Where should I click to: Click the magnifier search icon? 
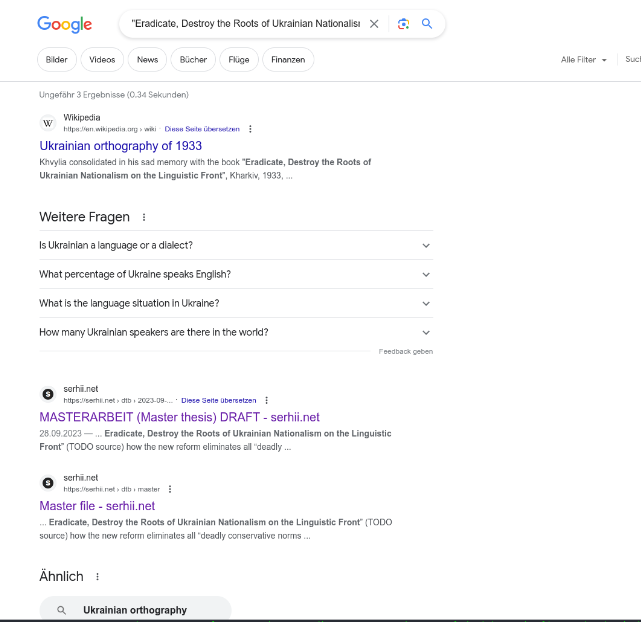(427, 24)
